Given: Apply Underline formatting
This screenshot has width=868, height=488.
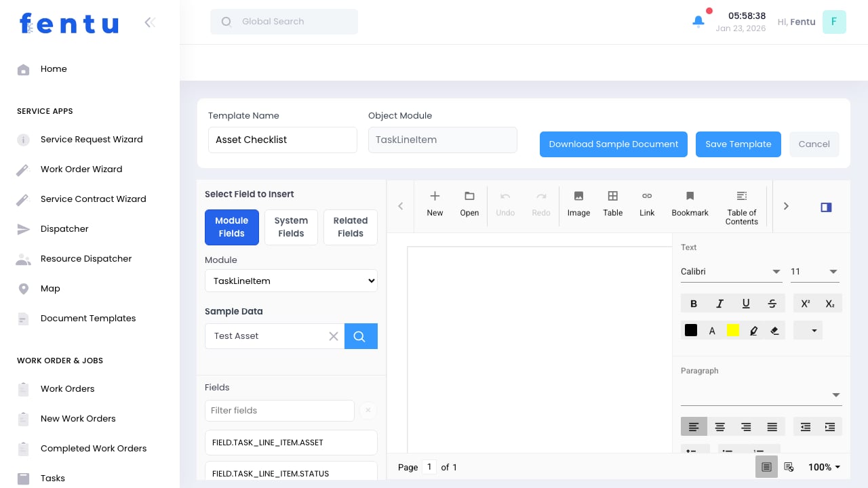Looking at the screenshot, I should [746, 304].
